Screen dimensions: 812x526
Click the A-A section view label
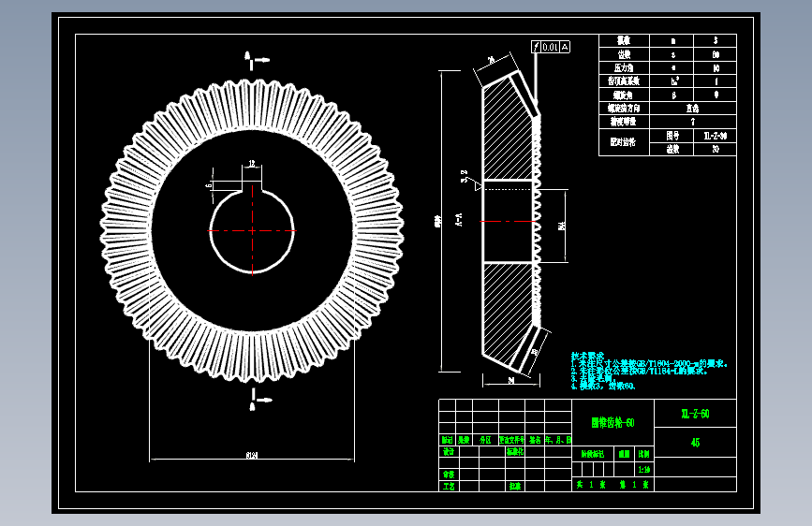tap(458, 220)
